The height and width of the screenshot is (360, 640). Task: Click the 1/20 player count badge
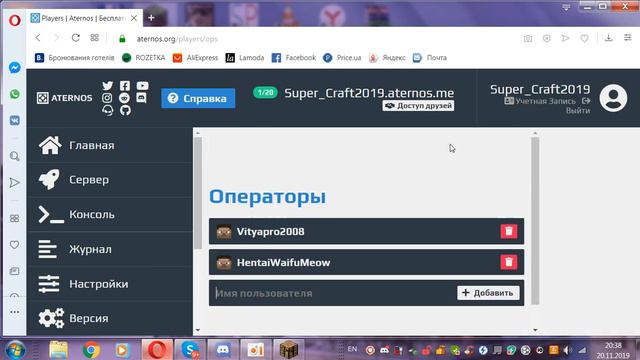pyautogui.click(x=265, y=93)
